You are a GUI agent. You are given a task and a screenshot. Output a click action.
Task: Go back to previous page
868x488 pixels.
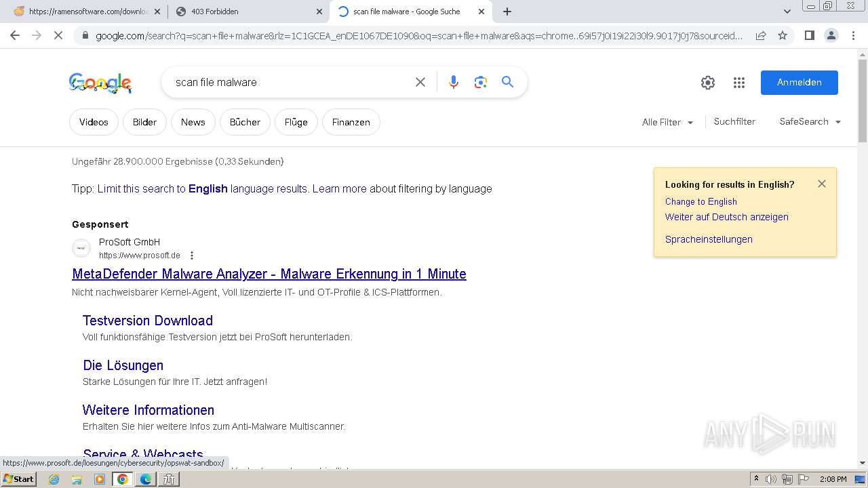[15, 35]
